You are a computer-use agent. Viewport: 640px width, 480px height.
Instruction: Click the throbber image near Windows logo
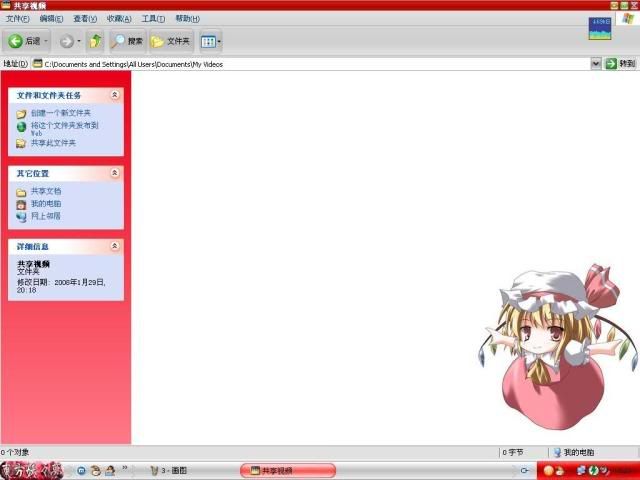tap(600, 28)
